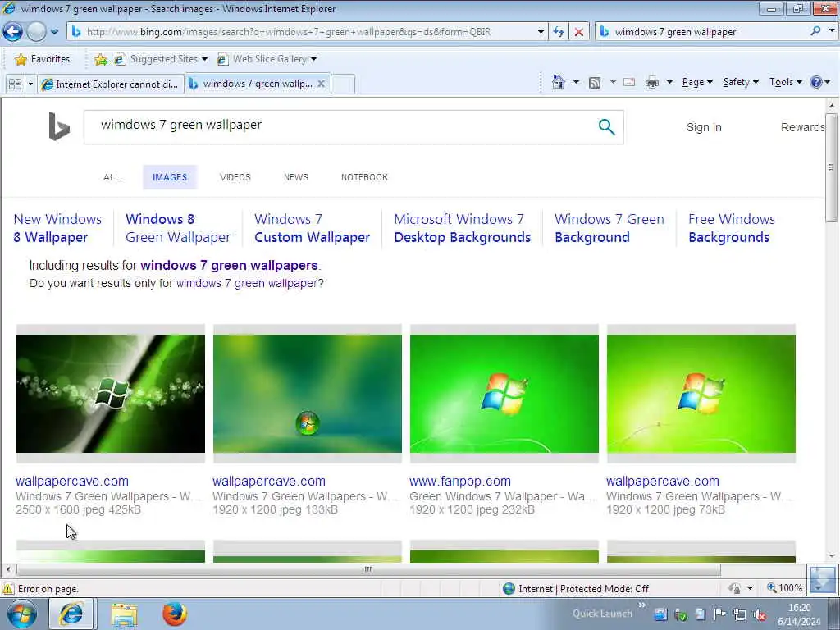Open the recent pages dropdown arrow
Screen dimensions: 840x630
coord(55,32)
